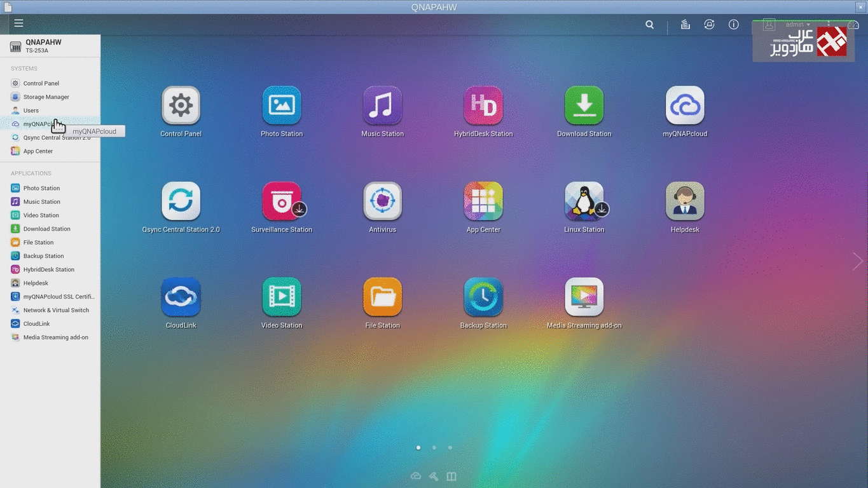Select File Station in sidebar applications
This screenshot has height=488, width=868.
point(50,242)
